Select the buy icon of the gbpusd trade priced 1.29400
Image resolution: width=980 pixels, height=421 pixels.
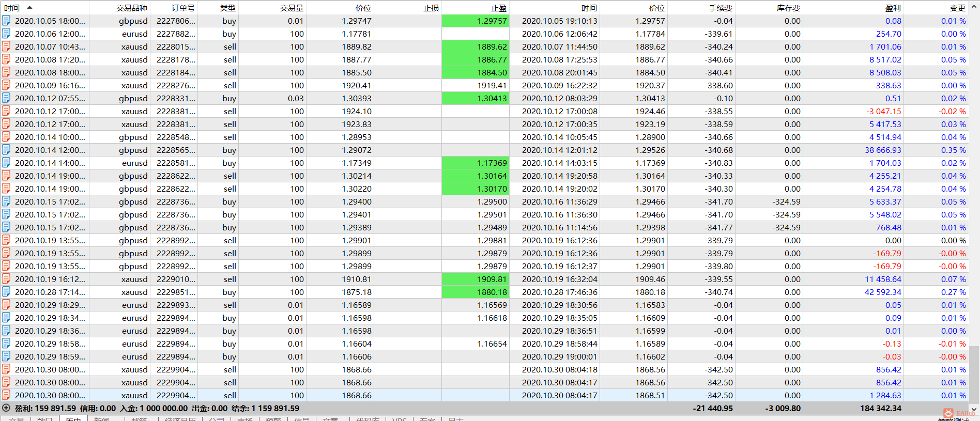coord(6,201)
